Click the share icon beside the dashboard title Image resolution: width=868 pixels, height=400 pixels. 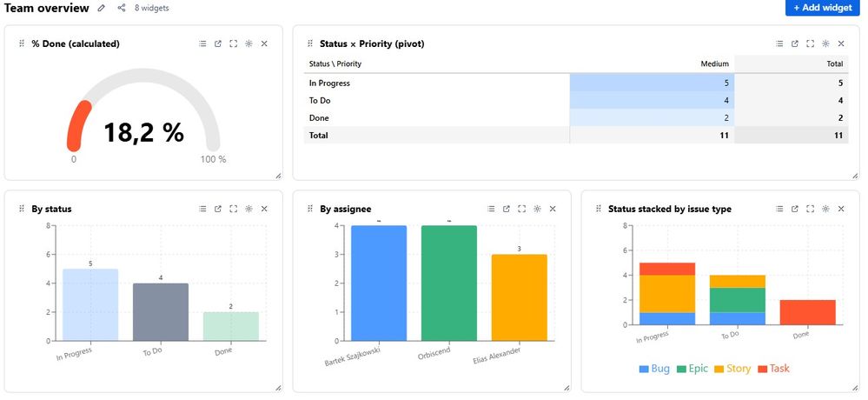click(x=122, y=8)
